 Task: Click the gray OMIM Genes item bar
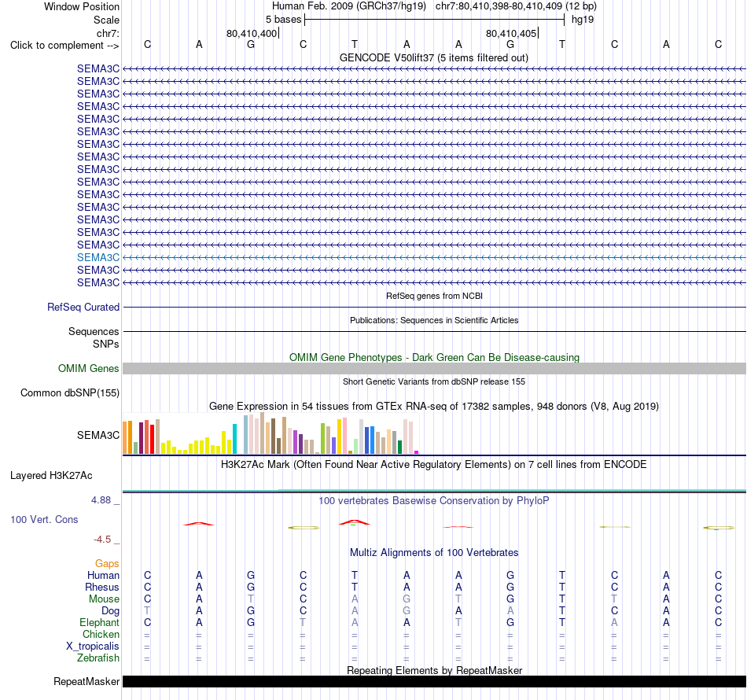point(434,368)
